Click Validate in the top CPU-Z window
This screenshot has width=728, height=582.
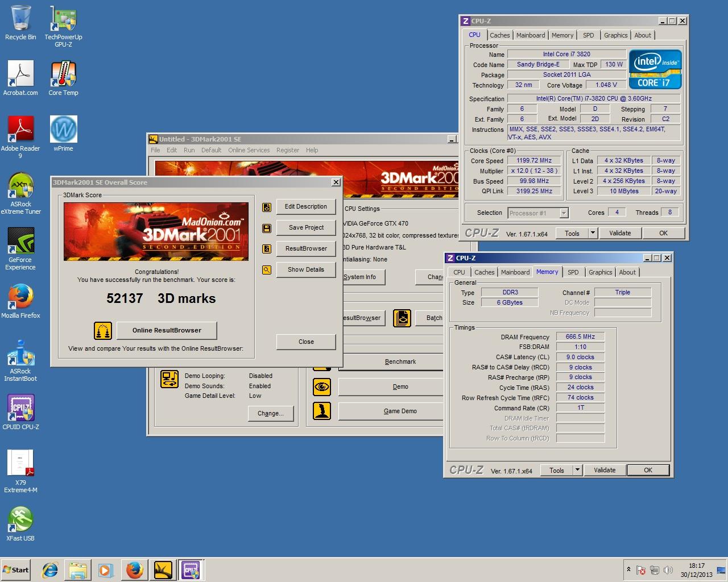[620, 233]
